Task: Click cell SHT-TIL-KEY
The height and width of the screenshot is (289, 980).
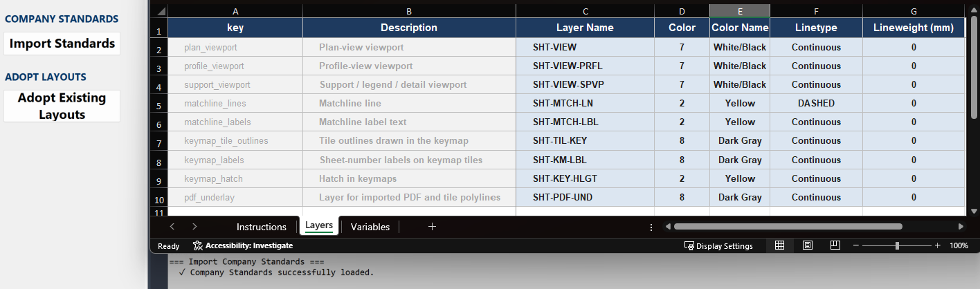Action: (x=586, y=140)
